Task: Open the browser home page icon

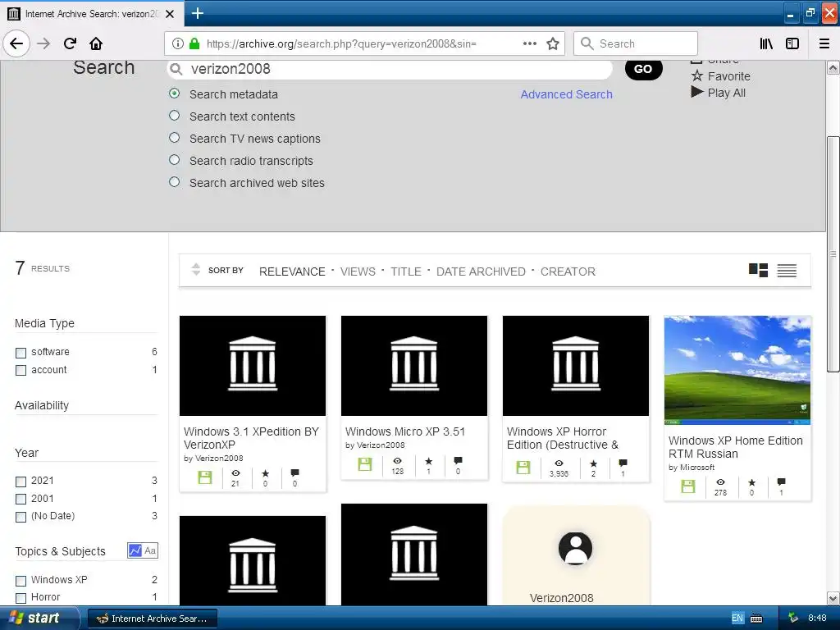Action: tap(96, 43)
